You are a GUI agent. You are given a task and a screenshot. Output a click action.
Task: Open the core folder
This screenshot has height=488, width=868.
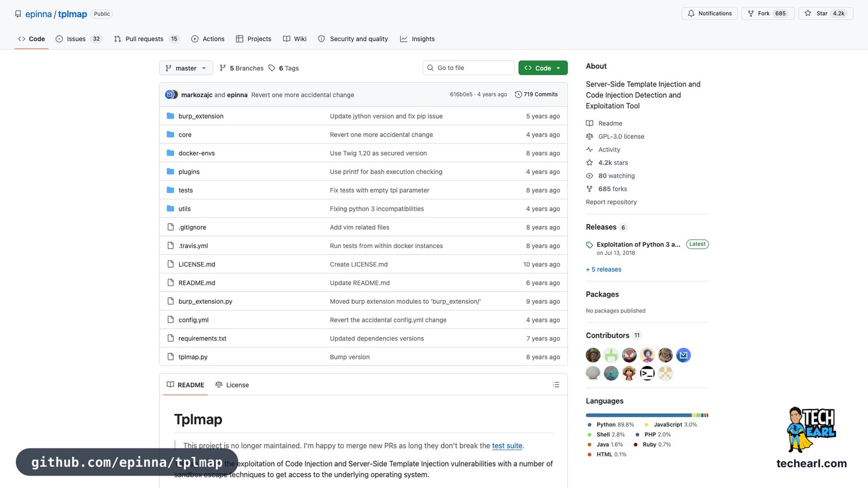click(185, 135)
